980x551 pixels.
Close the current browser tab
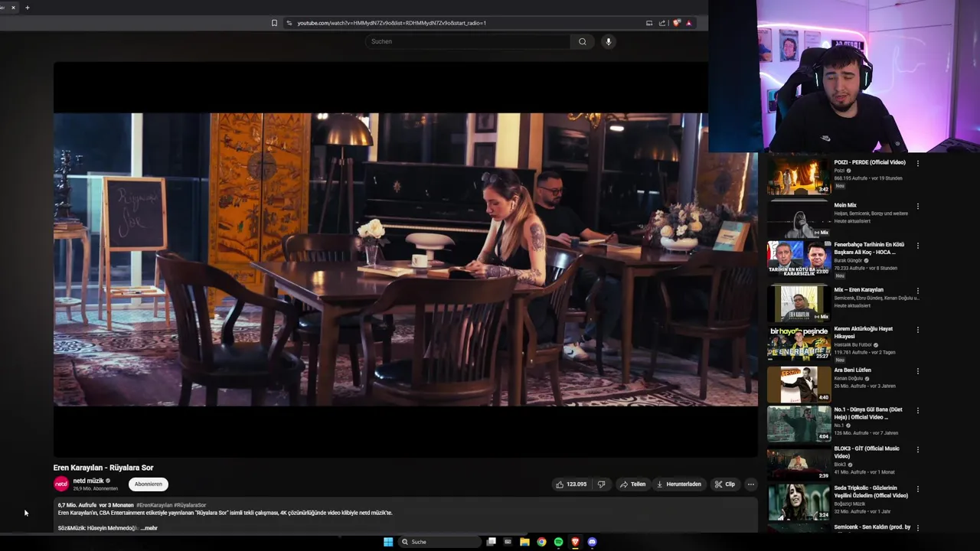tap(13, 8)
